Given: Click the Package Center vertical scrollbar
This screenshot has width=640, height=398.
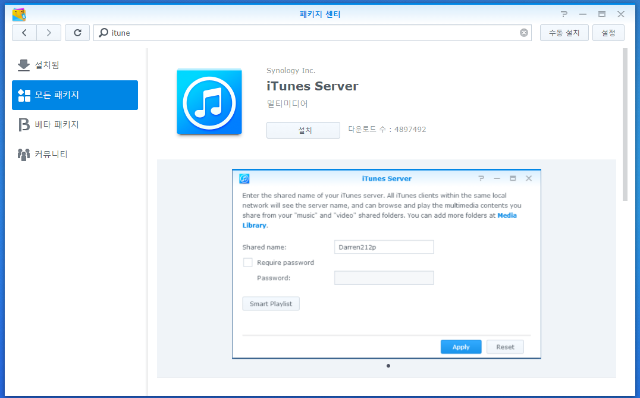Looking at the screenshot, I should tap(625, 125).
